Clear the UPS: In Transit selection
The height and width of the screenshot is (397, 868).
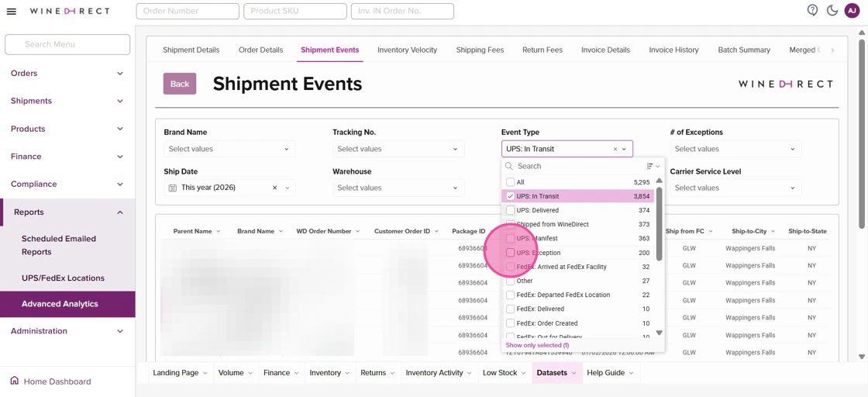(x=615, y=149)
